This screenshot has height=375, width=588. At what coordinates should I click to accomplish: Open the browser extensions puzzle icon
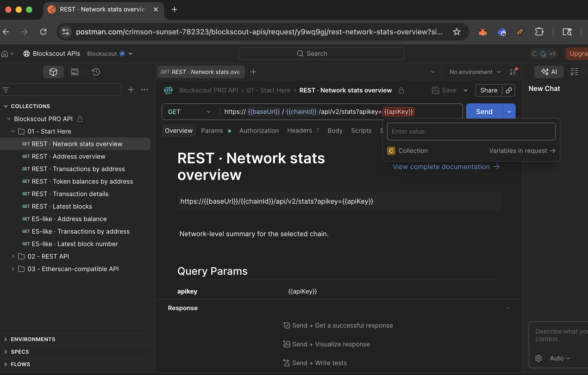pyautogui.click(x=539, y=32)
